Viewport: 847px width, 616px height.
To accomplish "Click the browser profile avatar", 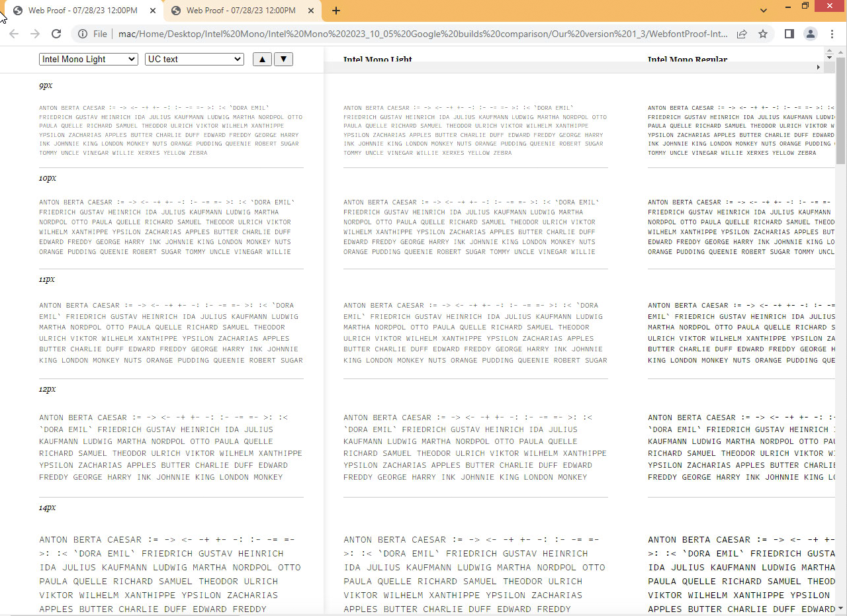I will pos(811,33).
